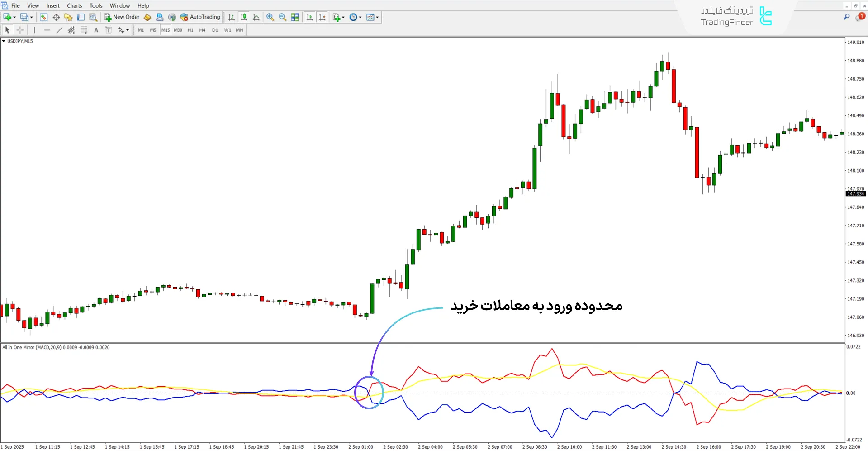
Task: Toggle the AutoTrading button
Action: point(200,17)
